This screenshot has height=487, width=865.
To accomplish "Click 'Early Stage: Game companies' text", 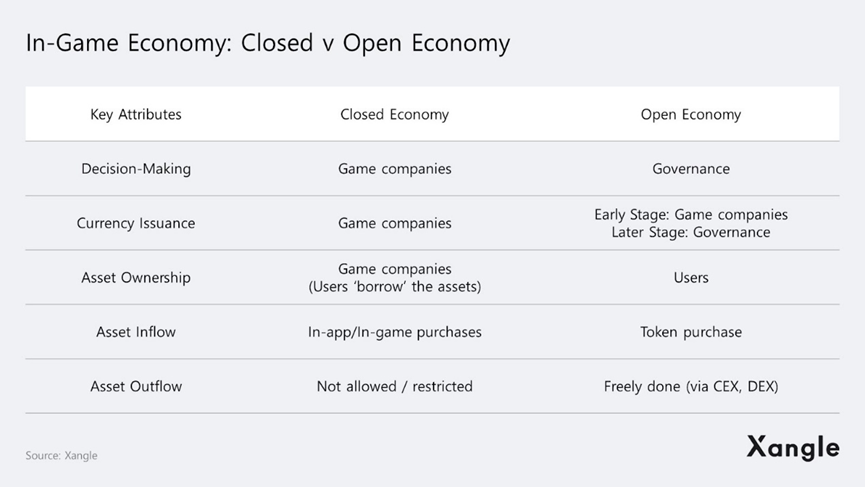I will 691,215.
